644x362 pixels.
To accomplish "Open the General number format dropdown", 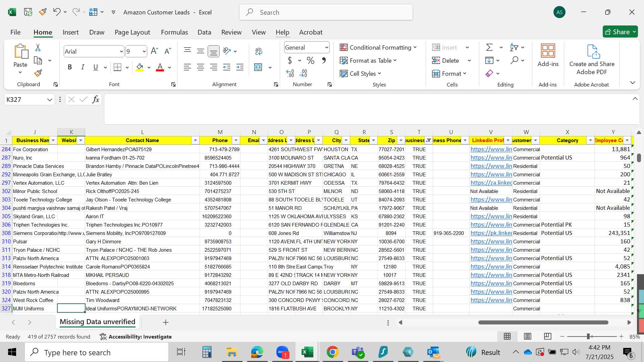I will (326, 48).
